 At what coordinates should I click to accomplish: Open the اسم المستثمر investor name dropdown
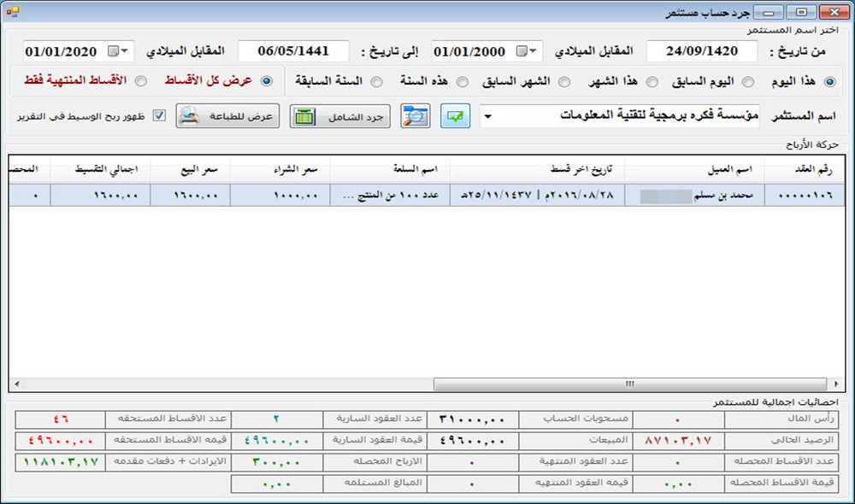pyautogui.click(x=488, y=116)
